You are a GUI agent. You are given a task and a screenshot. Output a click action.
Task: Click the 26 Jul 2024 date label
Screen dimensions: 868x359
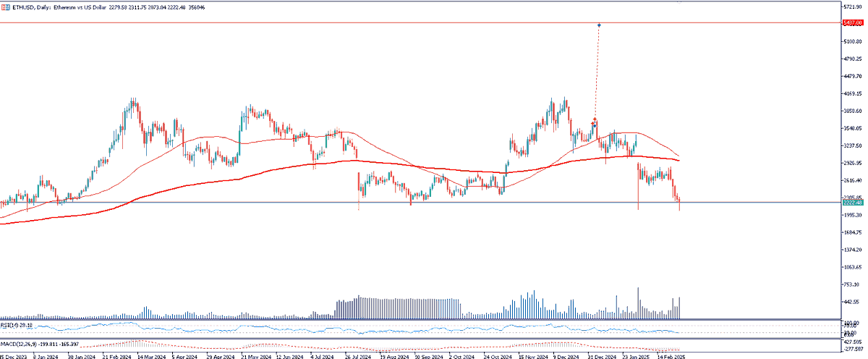[357, 356]
